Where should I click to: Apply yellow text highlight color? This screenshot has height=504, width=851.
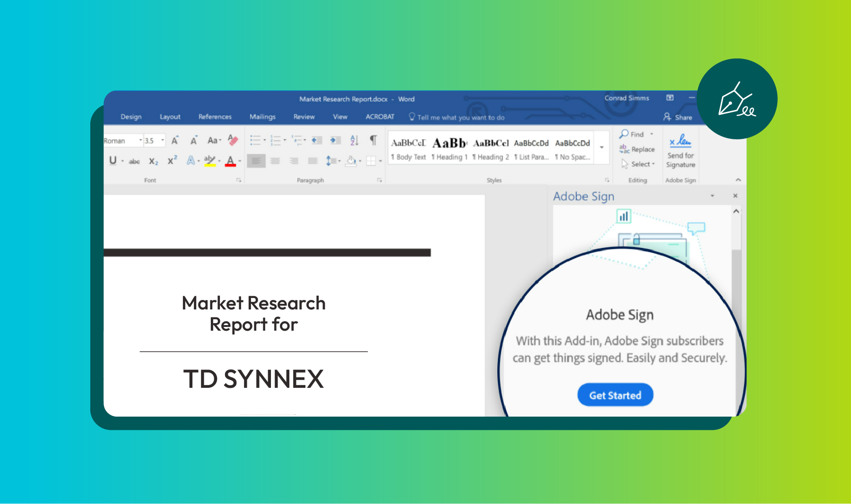tap(210, 161)
